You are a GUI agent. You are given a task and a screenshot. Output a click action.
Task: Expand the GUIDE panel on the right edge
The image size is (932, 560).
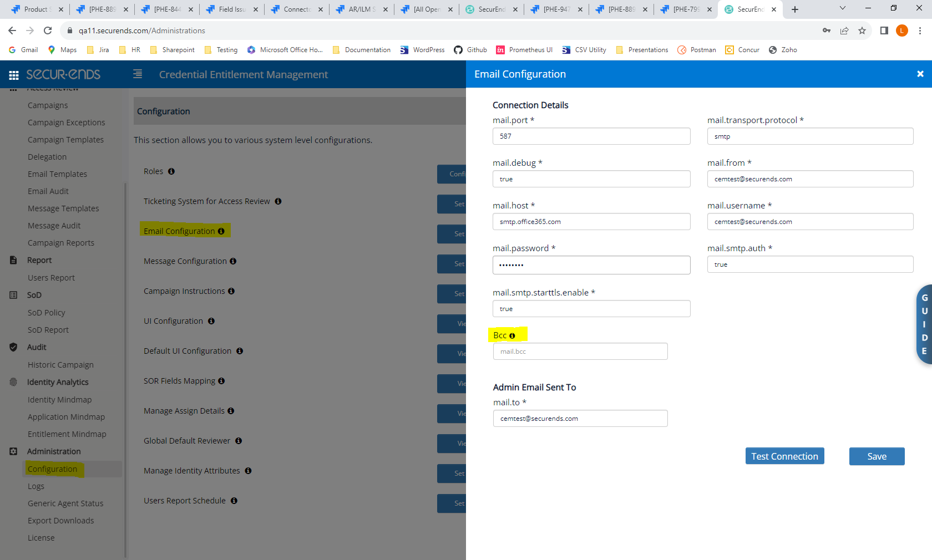click(924, 325)
